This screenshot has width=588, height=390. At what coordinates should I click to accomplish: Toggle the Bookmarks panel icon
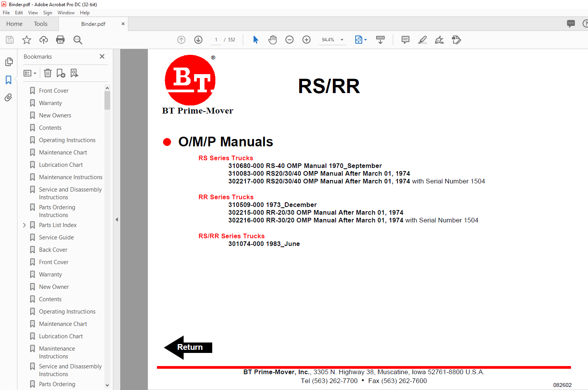point(9,80)
